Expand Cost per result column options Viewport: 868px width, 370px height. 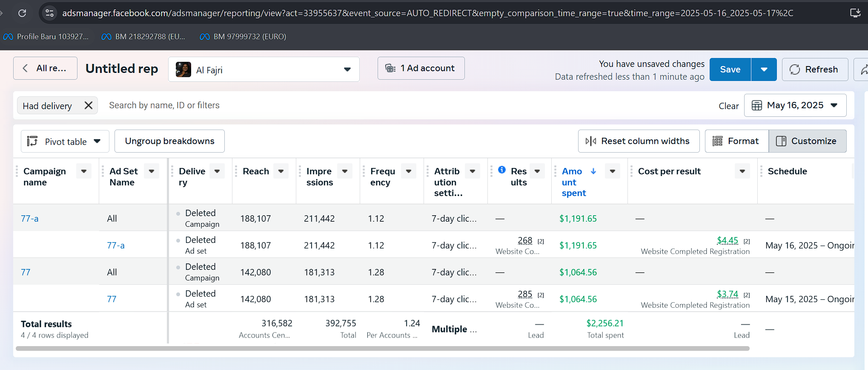[x=742, y=171]
